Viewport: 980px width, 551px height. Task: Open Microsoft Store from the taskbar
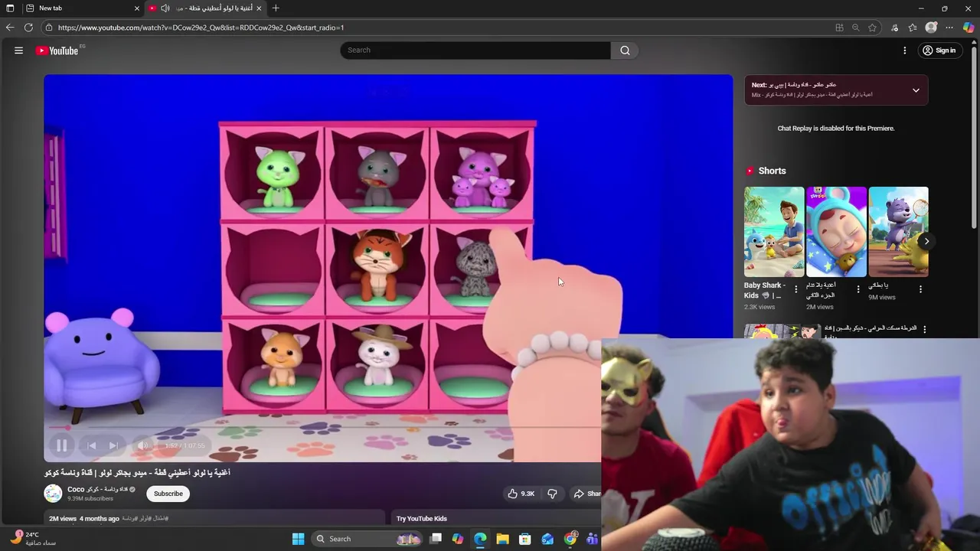(525, 539)
